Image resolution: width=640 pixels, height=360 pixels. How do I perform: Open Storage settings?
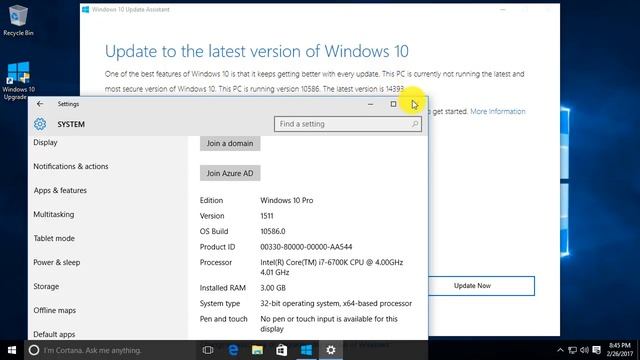(46, 287)
